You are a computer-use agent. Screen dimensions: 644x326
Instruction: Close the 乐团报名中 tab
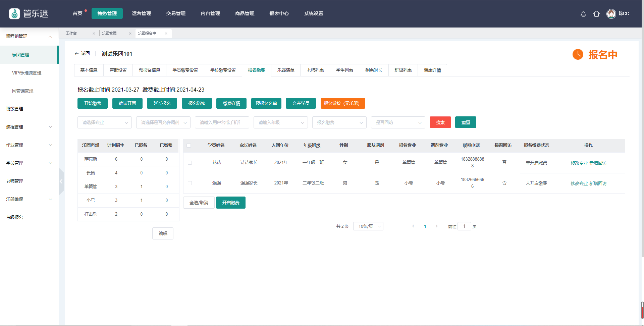point(166,34)
